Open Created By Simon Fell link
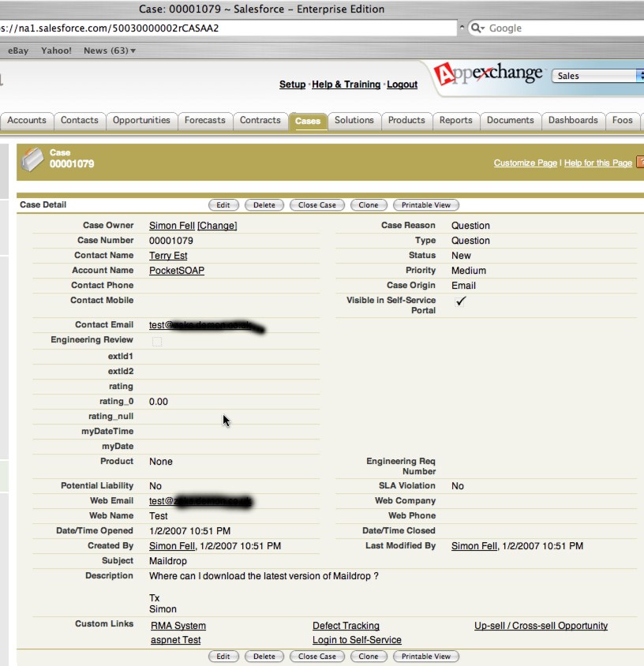The width and height of the screenshot is (644, 666). click(172, 546)
